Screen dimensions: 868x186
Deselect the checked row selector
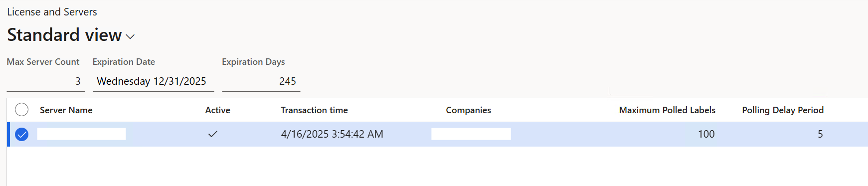[22, 134]
